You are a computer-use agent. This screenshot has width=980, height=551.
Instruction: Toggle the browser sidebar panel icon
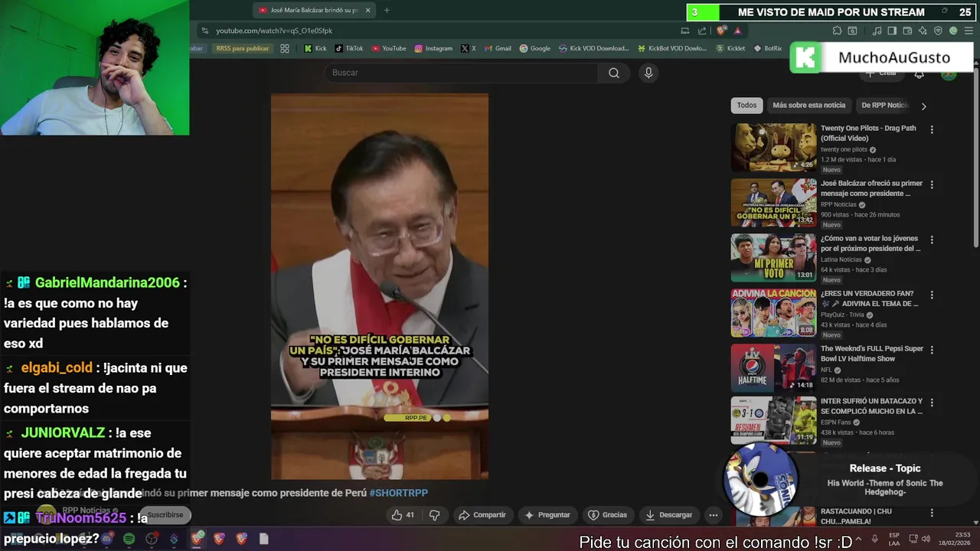point(893,31)
